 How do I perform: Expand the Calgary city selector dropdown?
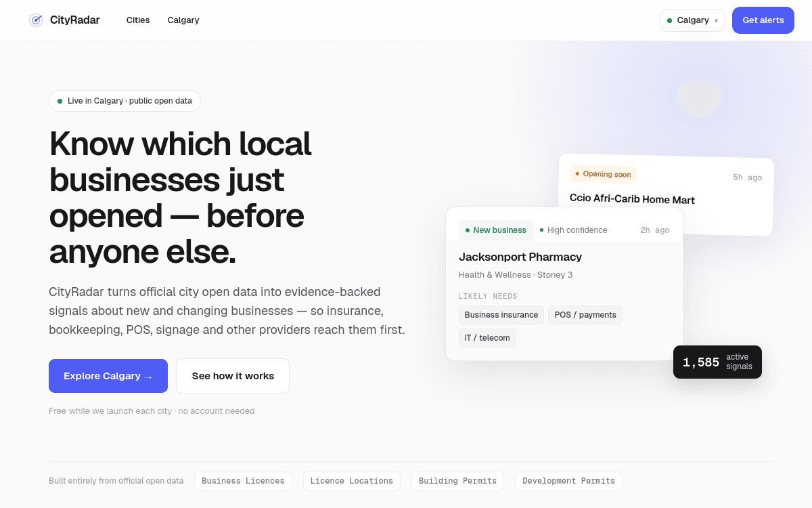(692, 20)
